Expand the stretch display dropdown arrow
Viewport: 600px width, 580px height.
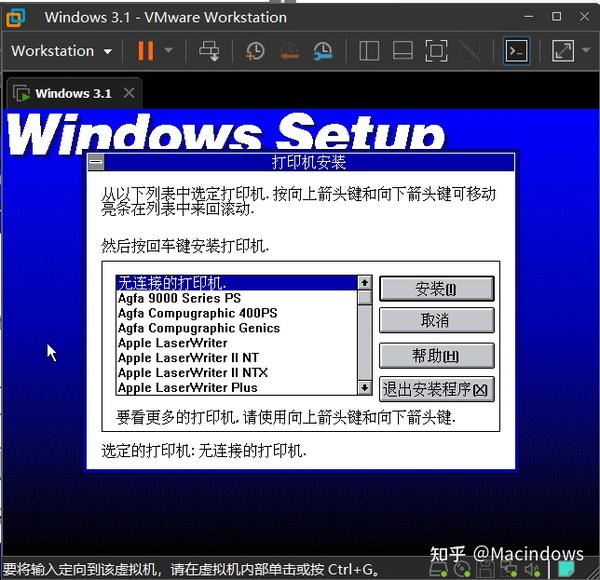pos(585,50)
